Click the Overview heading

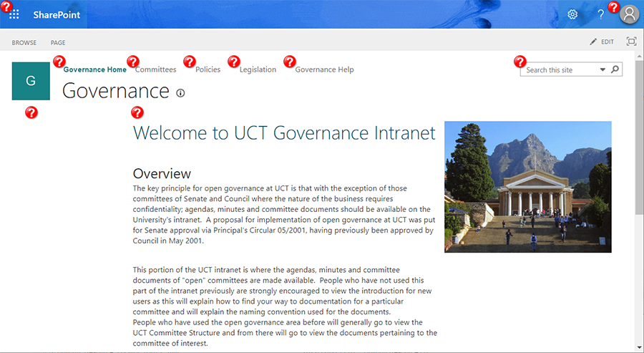162,173
